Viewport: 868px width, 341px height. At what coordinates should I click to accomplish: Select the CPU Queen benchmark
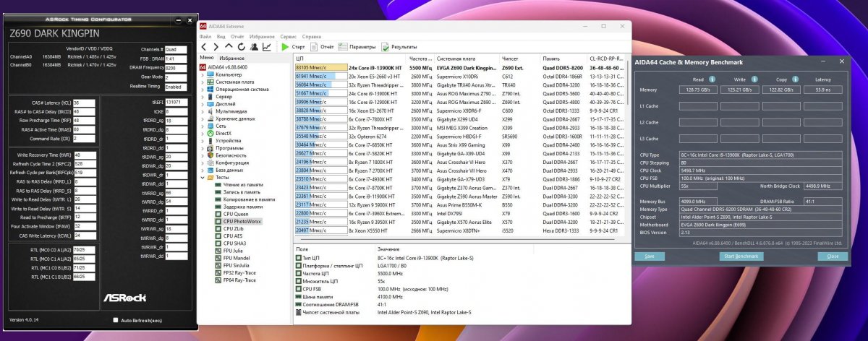(x=231, y=214)
